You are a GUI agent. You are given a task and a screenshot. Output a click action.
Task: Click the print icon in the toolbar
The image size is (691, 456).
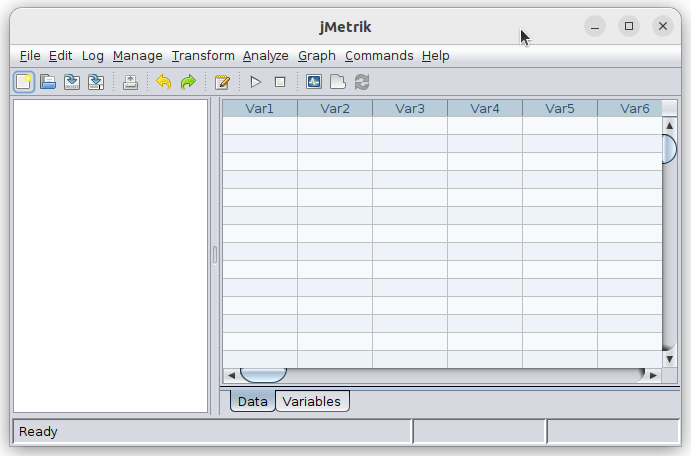[x=130, y=82]
